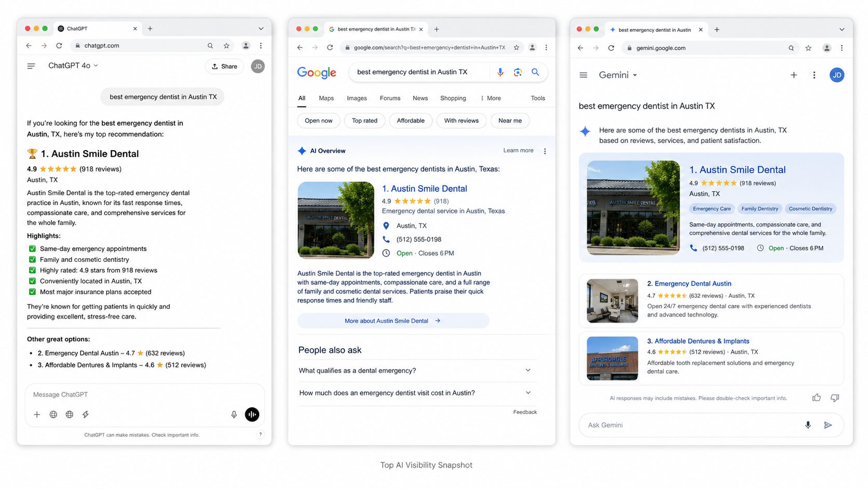Click the Feedback link under Google's People also ask

point(525,412)
